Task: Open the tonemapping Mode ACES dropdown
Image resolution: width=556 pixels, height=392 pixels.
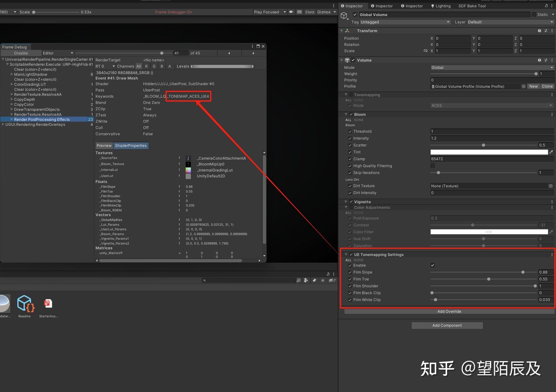Action: pos(491,105)
